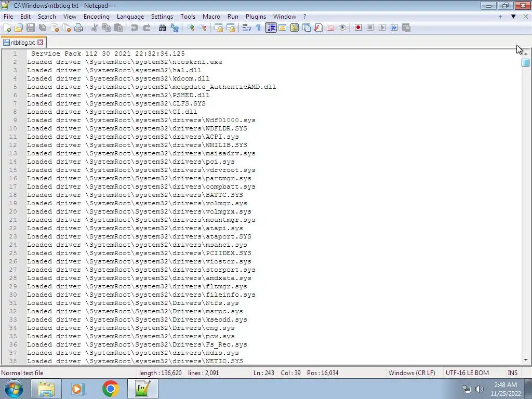The image size is (532, 399).
Task: Click the volume speaker tray icon
Action: [480, 389]
